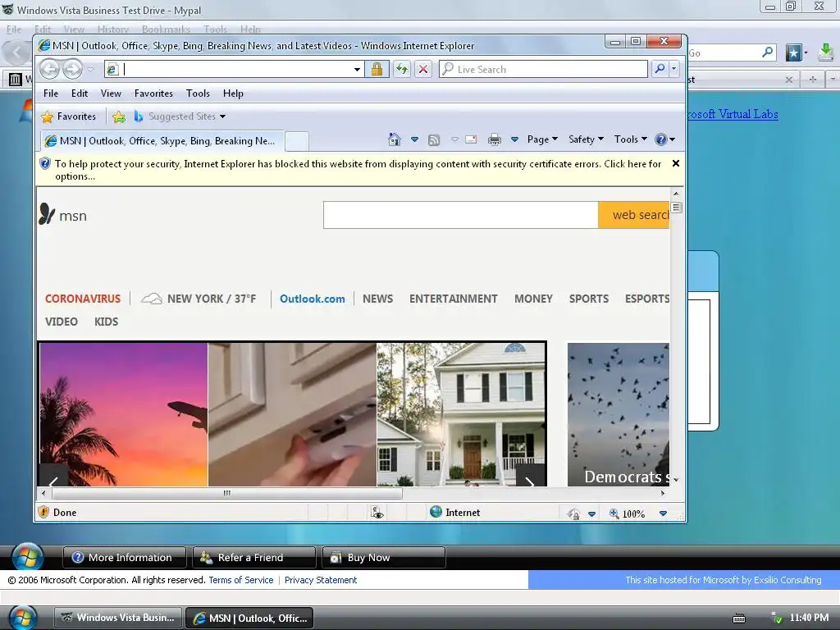Viewport: 840px width, 630px height.
Task: Click the Internet Explorer Forward arrow button
Action: [x=72, y=69]
